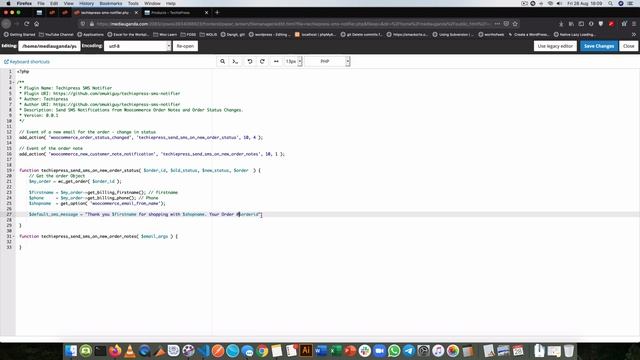Collapse the function fold at line 31
640x360 pixels.
(13, 236)
